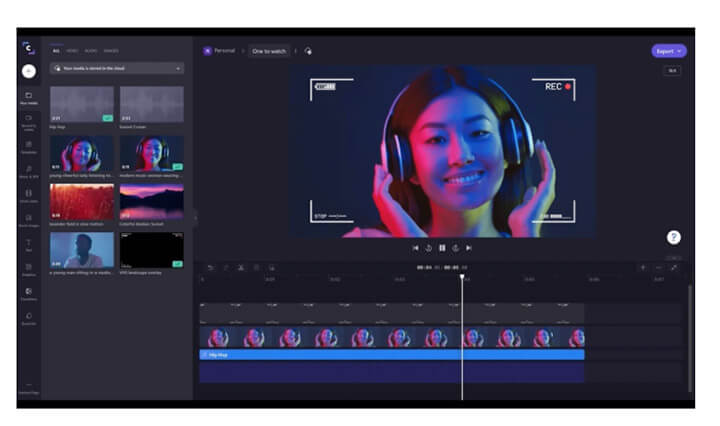The image size is (720, 426).
Task: Click the One to watch project title
Action: point(269,51)
